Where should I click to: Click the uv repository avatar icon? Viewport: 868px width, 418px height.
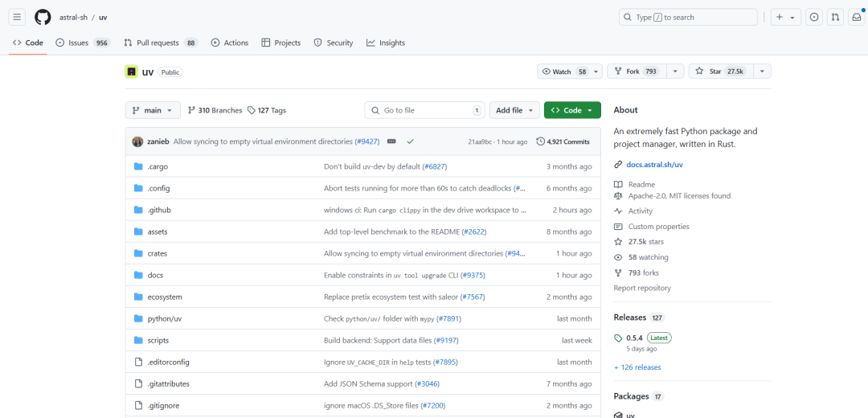point(131,72)
